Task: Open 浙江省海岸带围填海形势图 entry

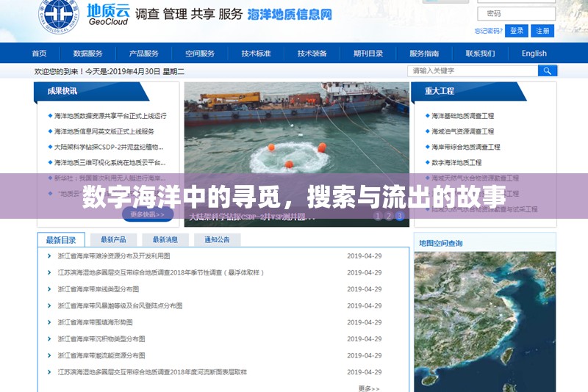Action: [95, 322]
